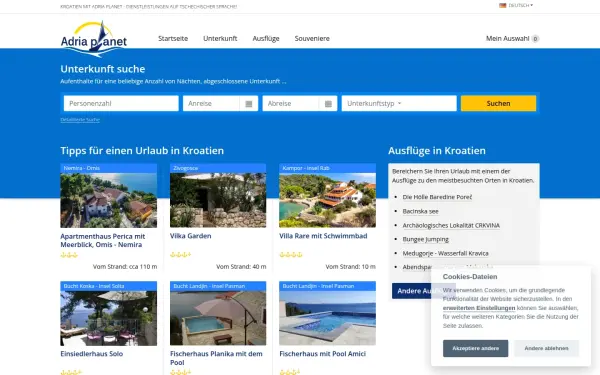Expand the Unterkunftstyp dropdown
Screen dimensions: 600x375
399,103
